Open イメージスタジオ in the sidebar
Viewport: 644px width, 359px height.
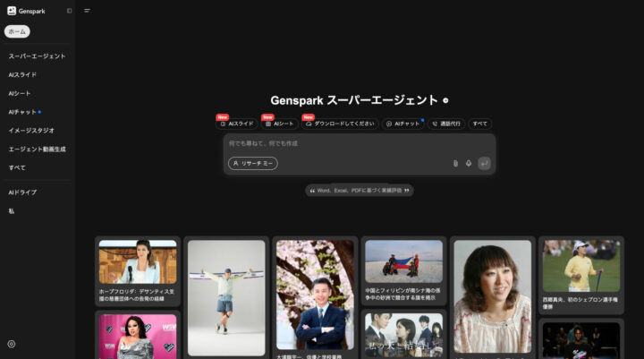pos(31,131)
